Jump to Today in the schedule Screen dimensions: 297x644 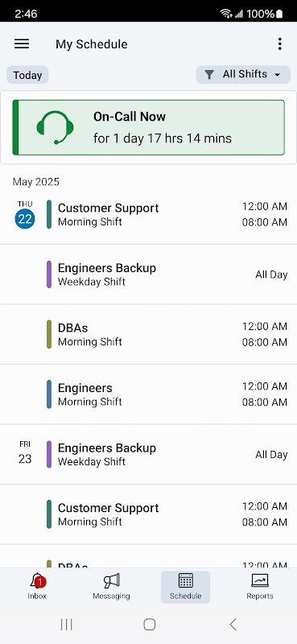tap(27, 75)
